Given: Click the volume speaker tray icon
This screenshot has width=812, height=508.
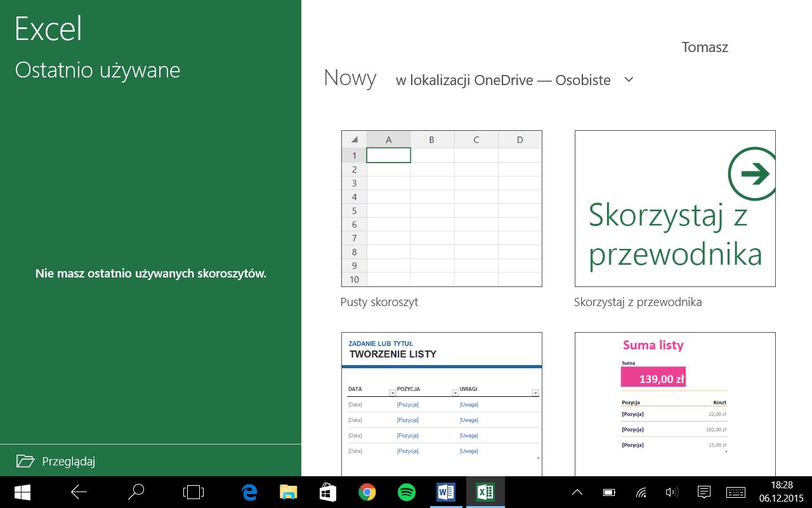Looking at the screenshot, I should (x=672, y=492).
